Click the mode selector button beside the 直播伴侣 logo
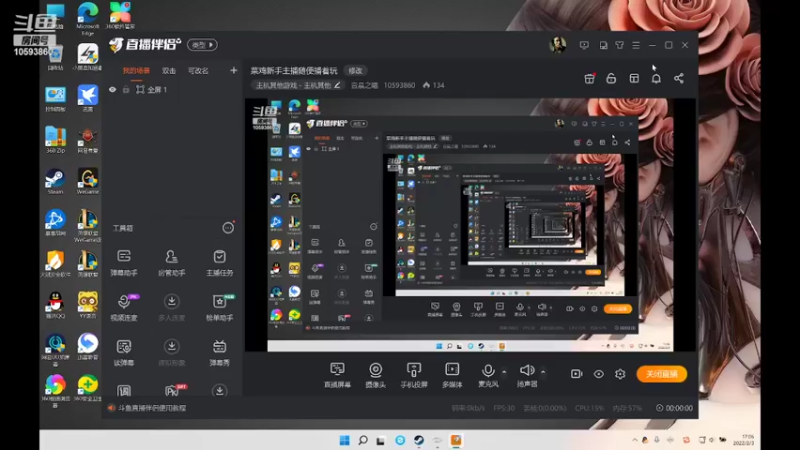800x450 pixels. tap(202, 45)
